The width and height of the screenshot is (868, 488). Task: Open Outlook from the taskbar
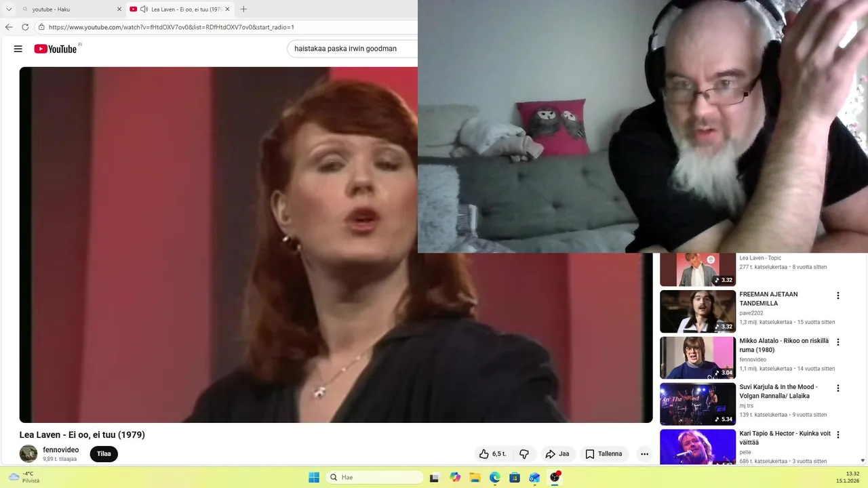[535, 477]
